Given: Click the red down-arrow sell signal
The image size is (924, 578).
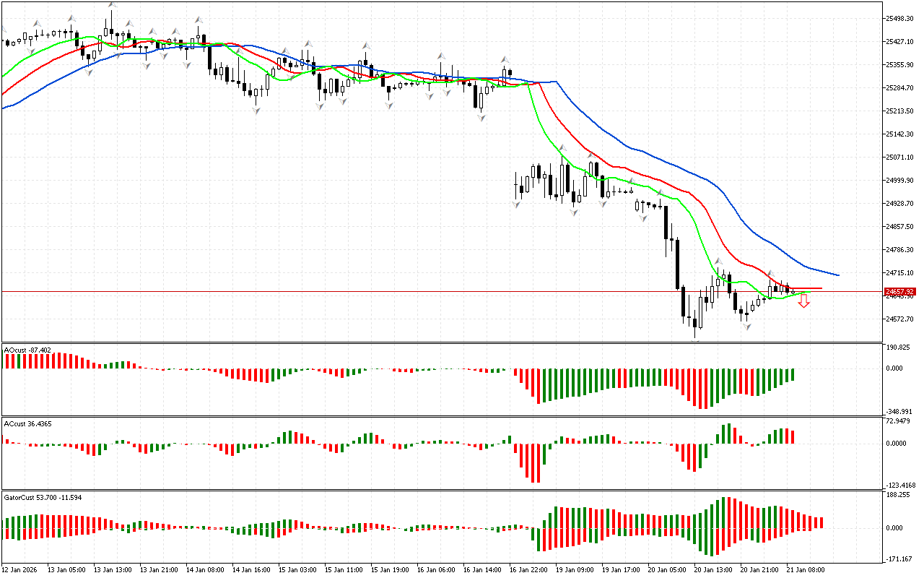Looking at the screenshot, I should [803, 301].
